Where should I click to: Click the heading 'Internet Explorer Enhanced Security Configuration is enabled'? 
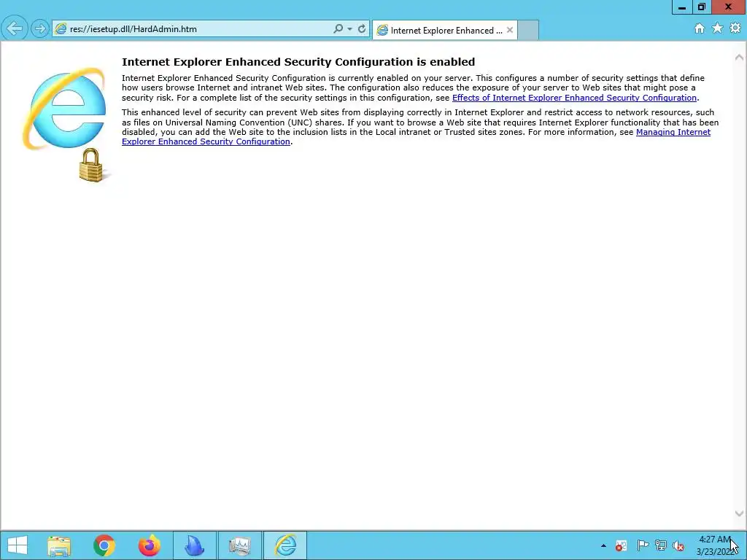coord(298,62)
